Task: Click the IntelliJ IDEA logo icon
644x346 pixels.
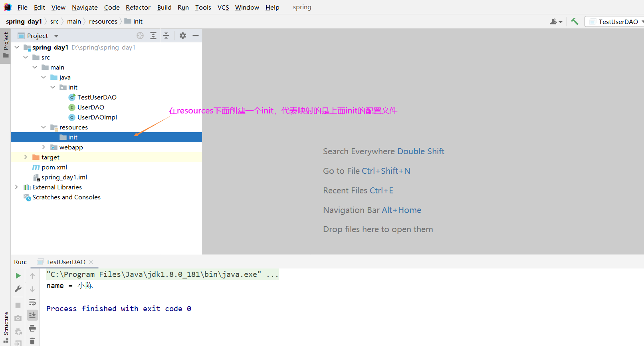Action: click(8, 7)
